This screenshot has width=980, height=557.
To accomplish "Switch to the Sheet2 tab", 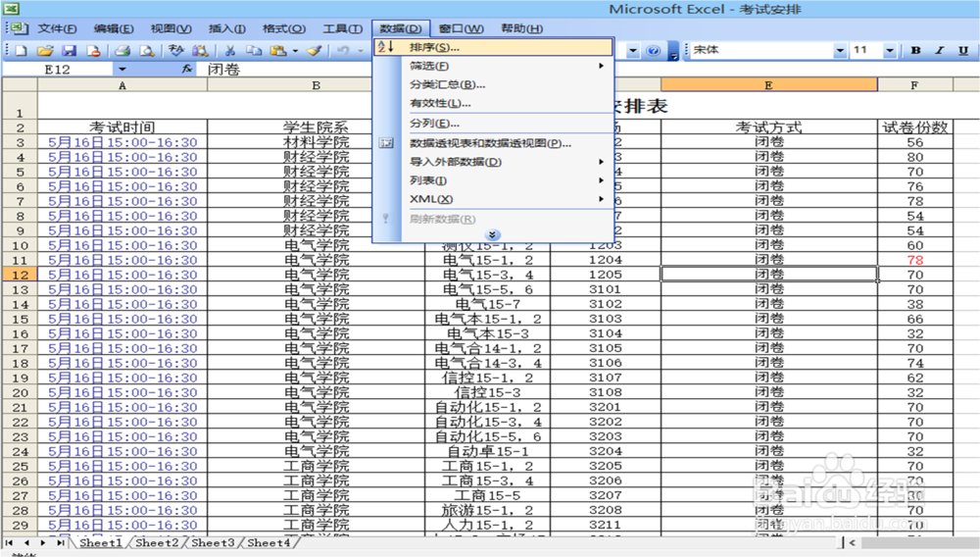I will click(x=156, y=542).
